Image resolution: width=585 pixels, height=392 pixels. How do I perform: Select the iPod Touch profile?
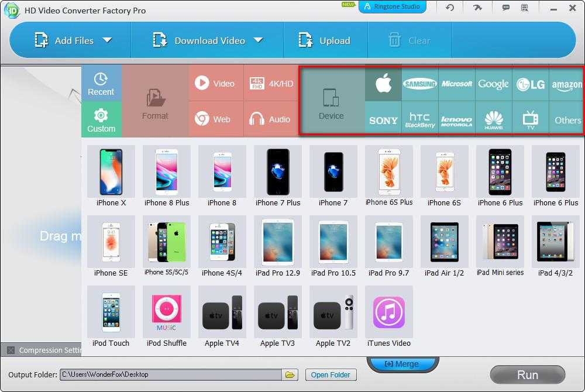(111, 317)
